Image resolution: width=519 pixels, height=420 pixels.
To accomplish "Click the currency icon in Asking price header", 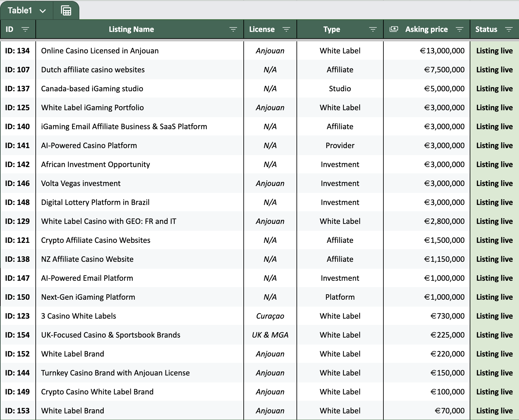I will (x=394, y=29).
